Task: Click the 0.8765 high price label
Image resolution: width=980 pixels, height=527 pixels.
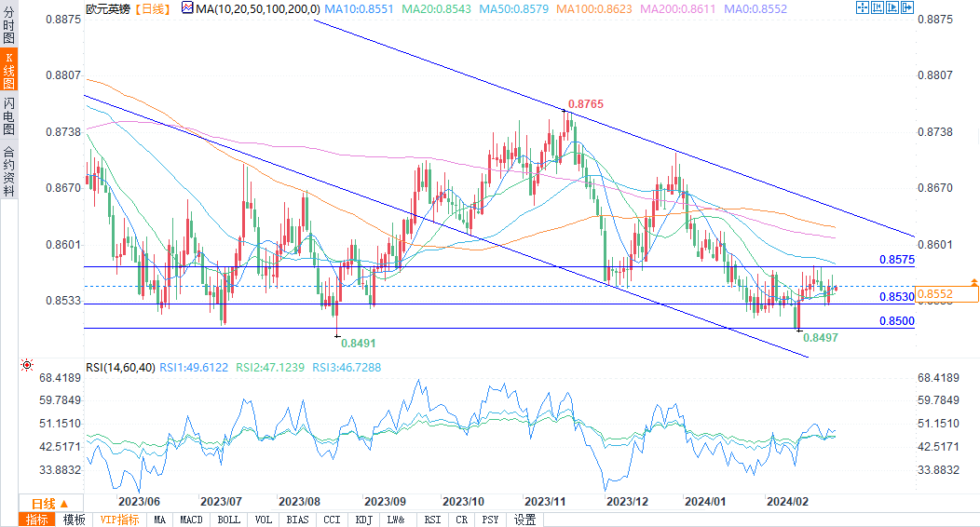Action: [x=586, y=104]
